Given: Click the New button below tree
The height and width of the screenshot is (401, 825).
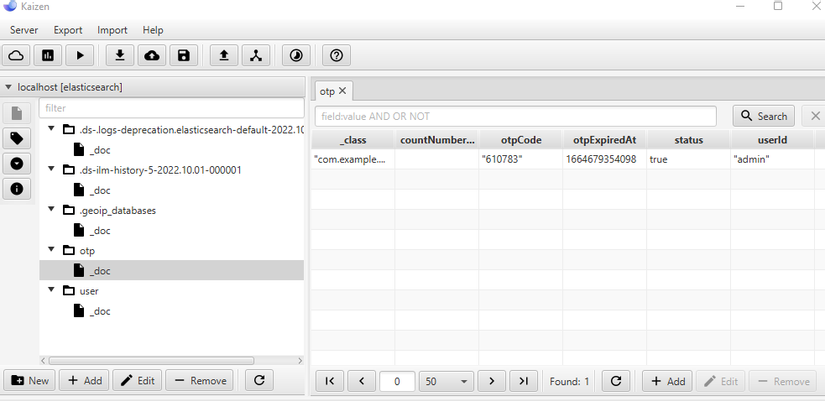Looking at the screenshot, I should [29, 380].
